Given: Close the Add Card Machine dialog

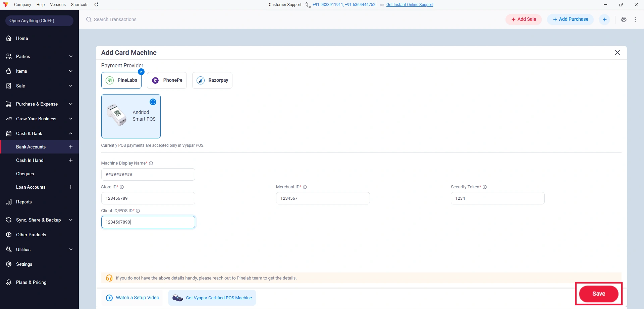Looking at the screenshot, I should [x=618, y=53].
